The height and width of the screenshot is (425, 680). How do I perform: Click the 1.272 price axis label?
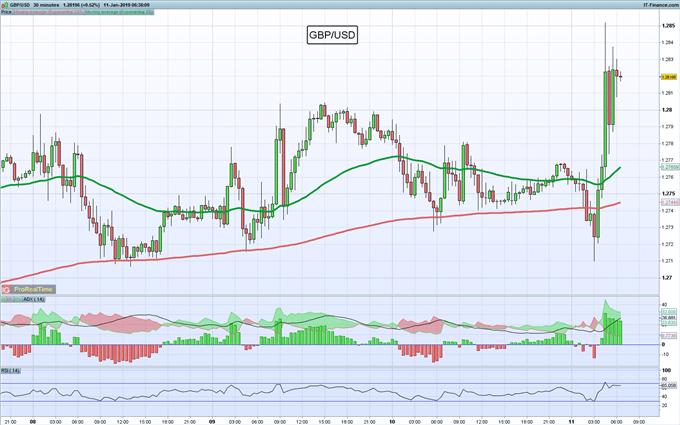[x=668, y=244]
